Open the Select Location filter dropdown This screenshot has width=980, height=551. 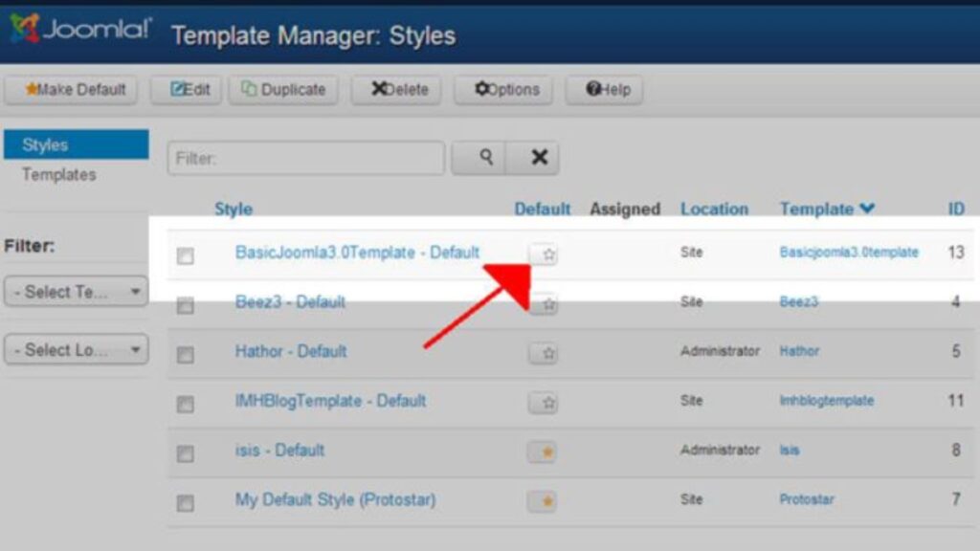(x=77, y=349)
